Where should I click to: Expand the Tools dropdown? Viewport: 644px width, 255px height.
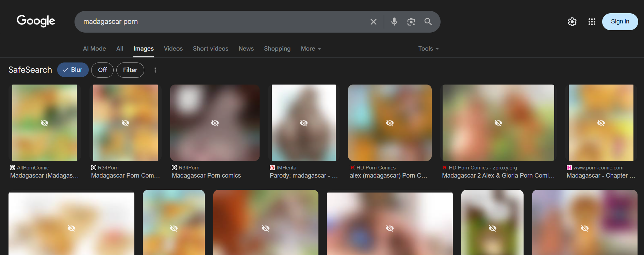428,49
